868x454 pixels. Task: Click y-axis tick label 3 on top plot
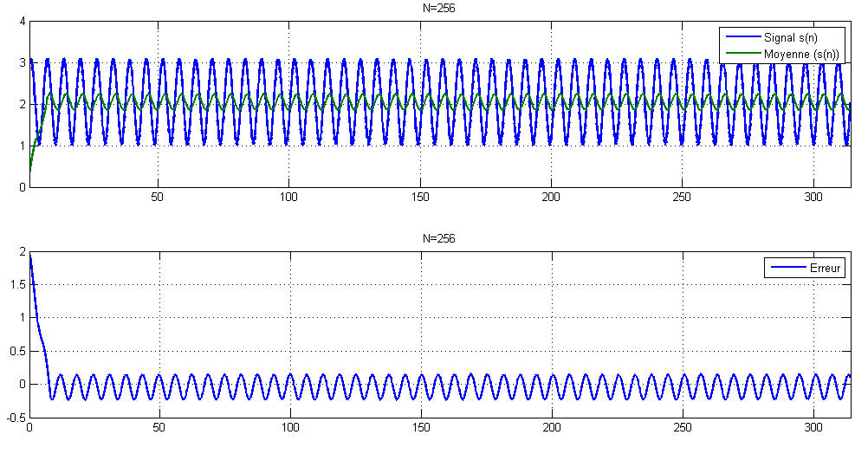22,62
